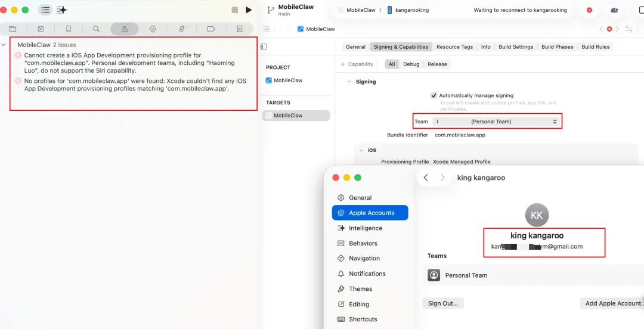Go back in Settings window
Screen dimensions: 644x329
(x=426, y=178)
